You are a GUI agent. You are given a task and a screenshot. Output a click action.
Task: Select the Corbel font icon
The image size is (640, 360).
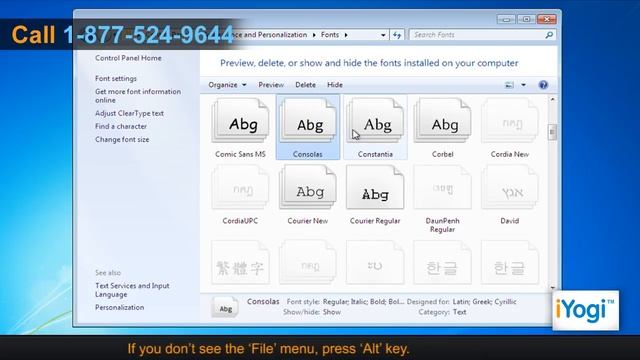click(442, 121)
